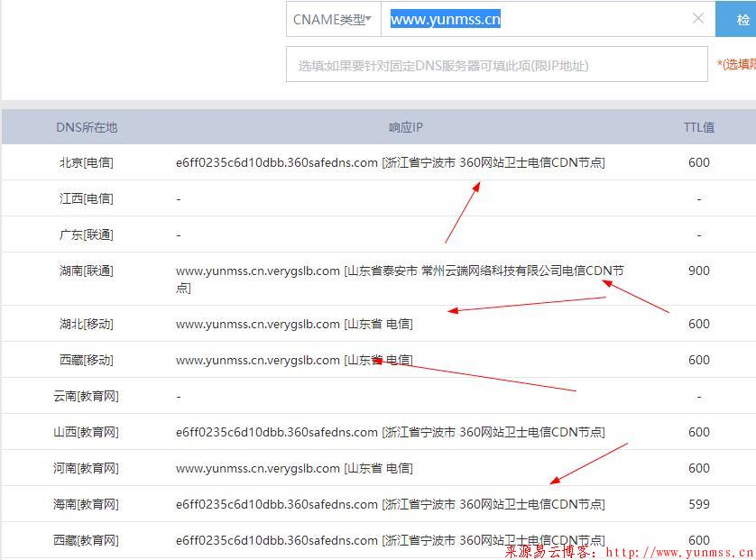The width and height of the screenshot is (756, 560).
Task: Click the TTL value 600 in the 山西[教育网] row
Action: (x=698, y=432)
